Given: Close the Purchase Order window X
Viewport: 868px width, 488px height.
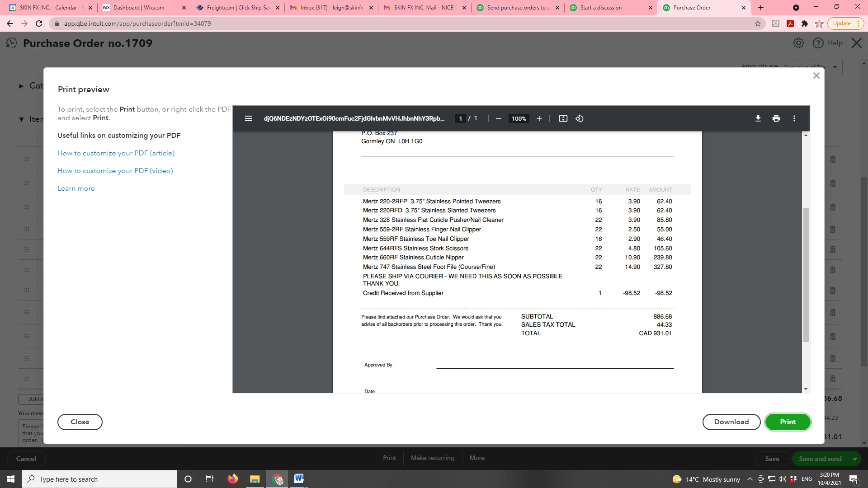Looking at the screenshot, I should tap(856, 43).
